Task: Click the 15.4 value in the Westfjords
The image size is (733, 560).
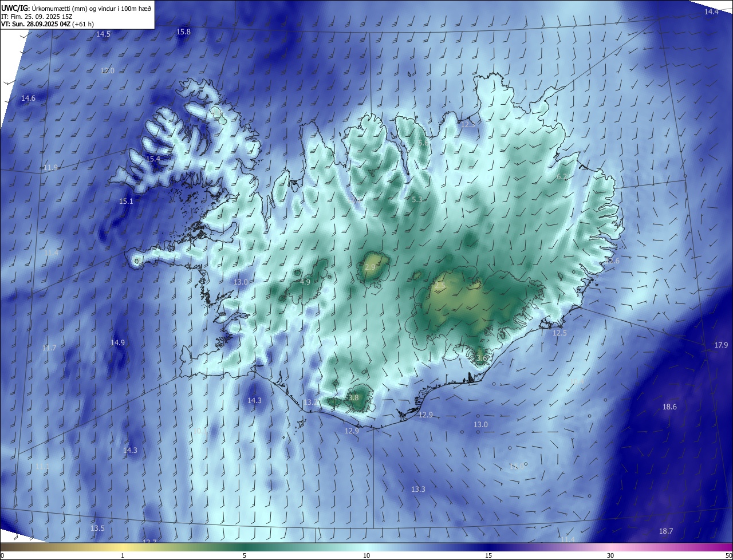Action: coord(153,159)
